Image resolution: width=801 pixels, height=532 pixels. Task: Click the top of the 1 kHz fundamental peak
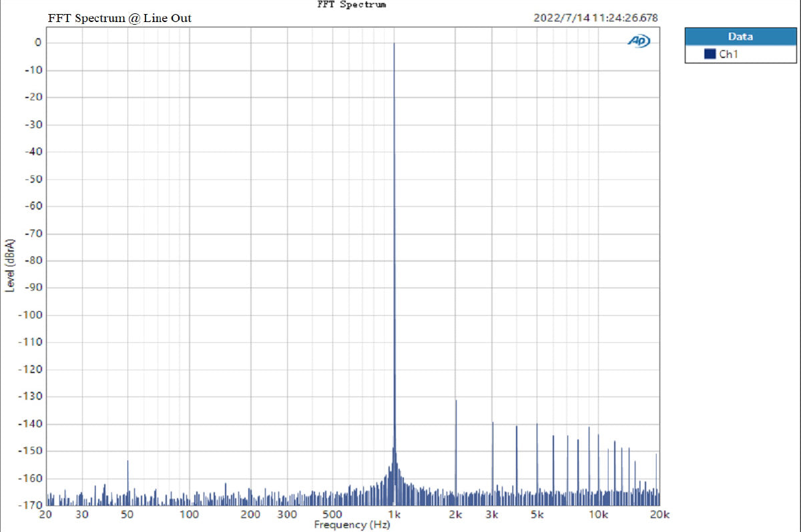click(x=394, y=43)
